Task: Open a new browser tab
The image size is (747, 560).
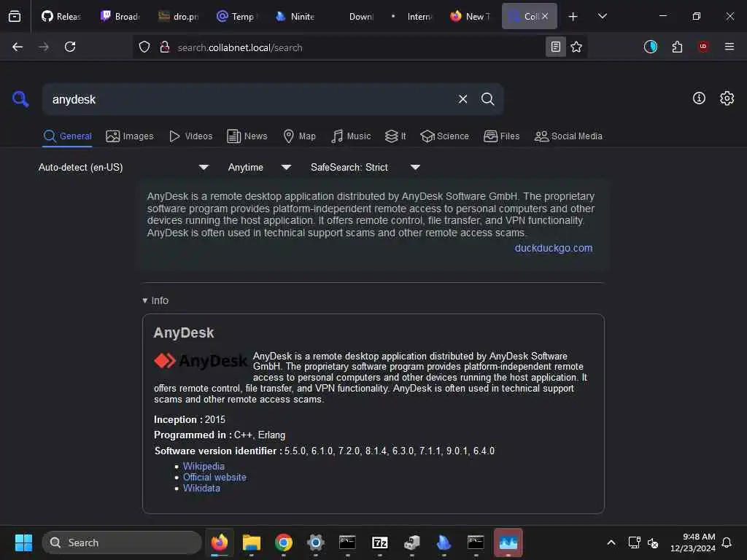Action: [x=573, y=16]
